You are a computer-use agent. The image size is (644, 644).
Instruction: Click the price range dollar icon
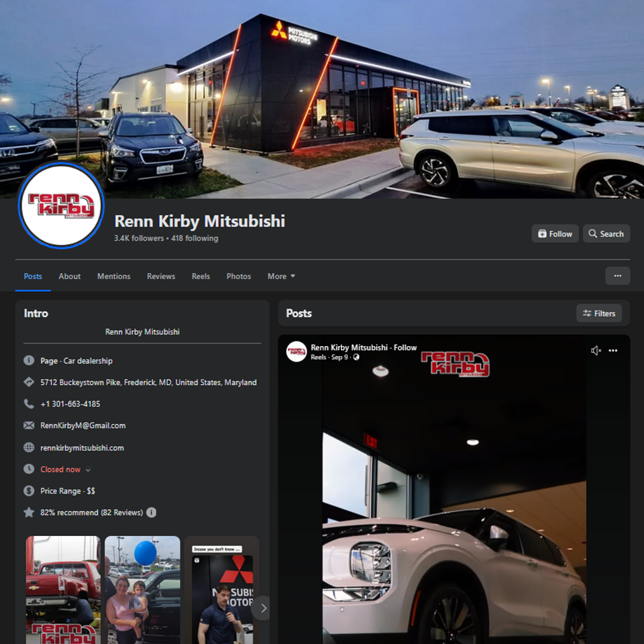pyautogui.click(x=29, y=491)
